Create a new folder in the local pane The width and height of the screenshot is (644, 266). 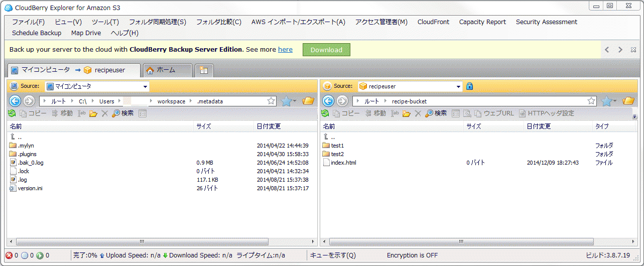pyautogui.click(x=93, y=113)
